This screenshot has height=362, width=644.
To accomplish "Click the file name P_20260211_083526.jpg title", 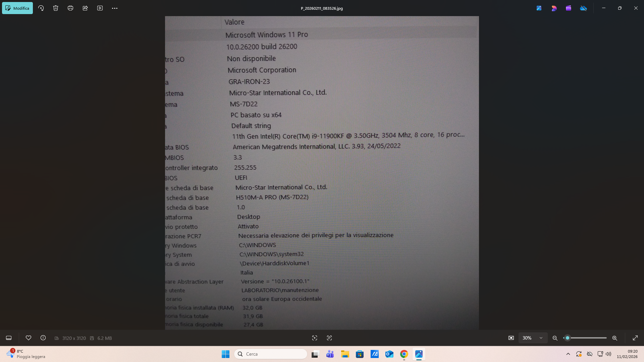I will (x=322, y=8).
